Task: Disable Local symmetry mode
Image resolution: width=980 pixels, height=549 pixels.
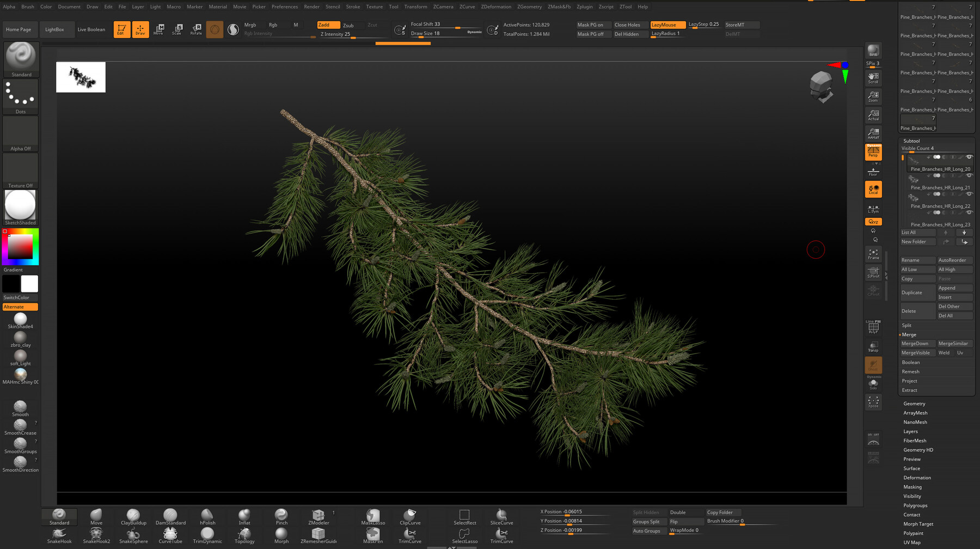Action: coord(874,189)
